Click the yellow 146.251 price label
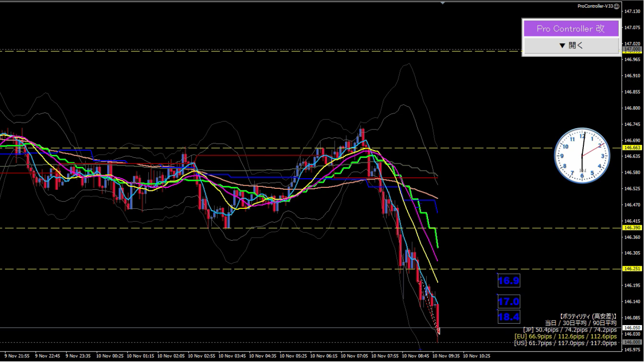This screenshot has height=362, width=644. point(633,269)
